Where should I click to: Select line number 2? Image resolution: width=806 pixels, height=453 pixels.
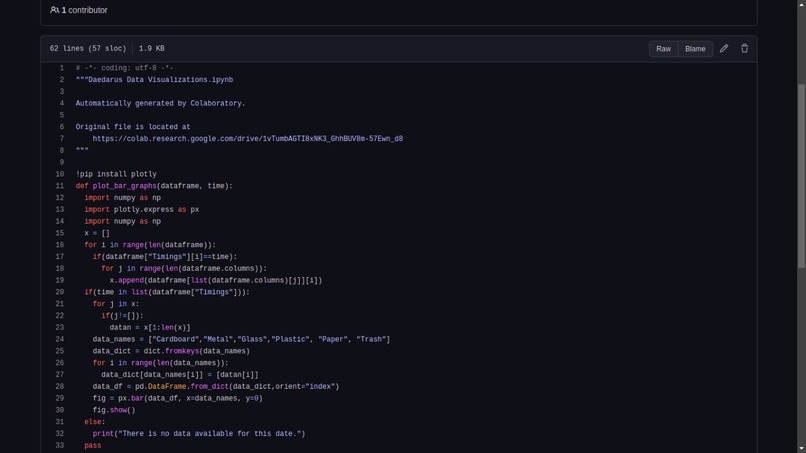click(x=62, y=80)
